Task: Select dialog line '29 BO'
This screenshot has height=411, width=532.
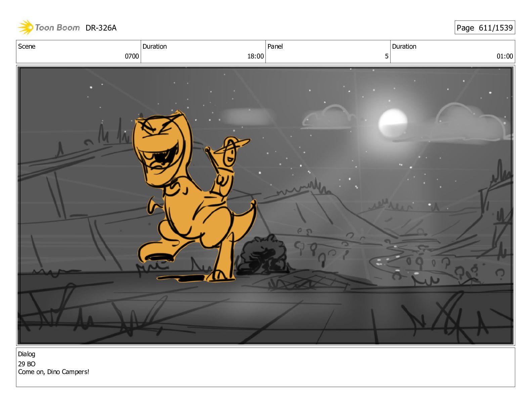Action: pos(27,364)
